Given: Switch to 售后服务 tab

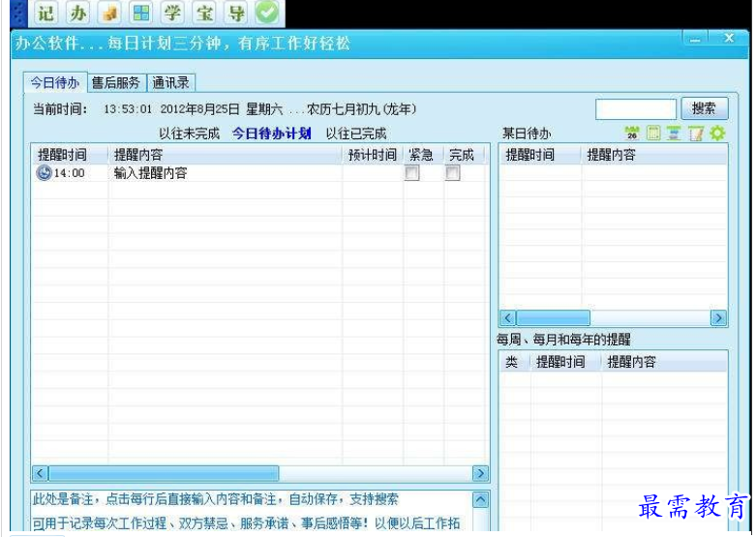Looking at the screenshot, I should pos(116,83).
